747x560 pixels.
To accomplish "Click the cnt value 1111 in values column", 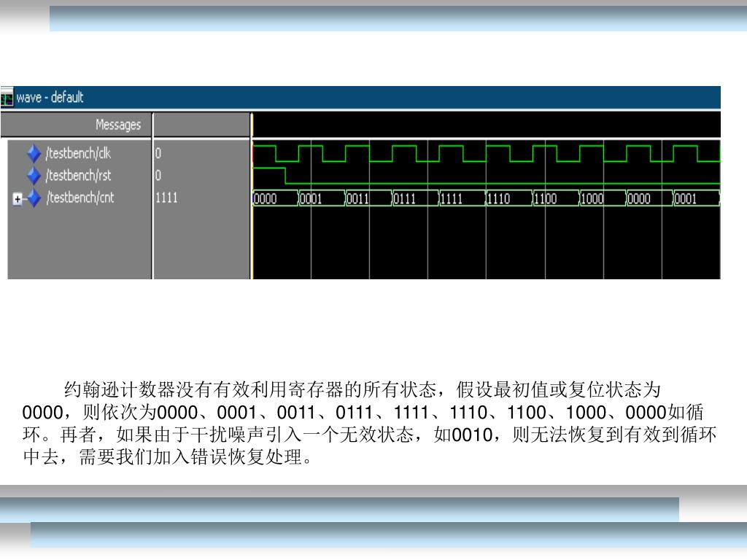I will (x=166, y=198).
